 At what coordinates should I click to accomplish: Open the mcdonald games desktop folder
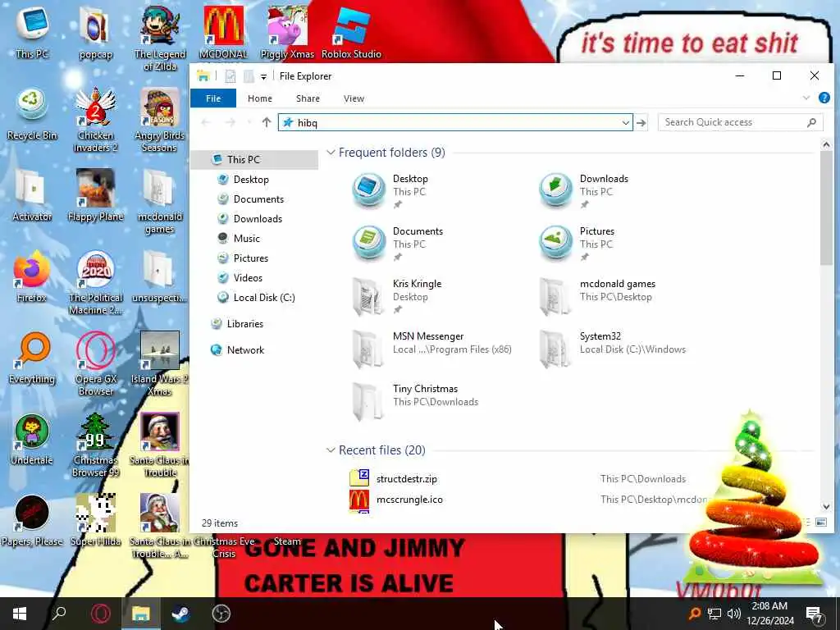(160, 202)
